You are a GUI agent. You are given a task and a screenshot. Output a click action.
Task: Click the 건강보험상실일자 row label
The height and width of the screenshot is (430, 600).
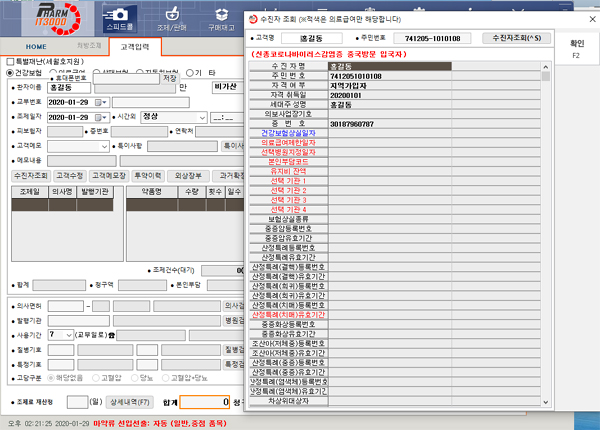[x=289, y=133]
